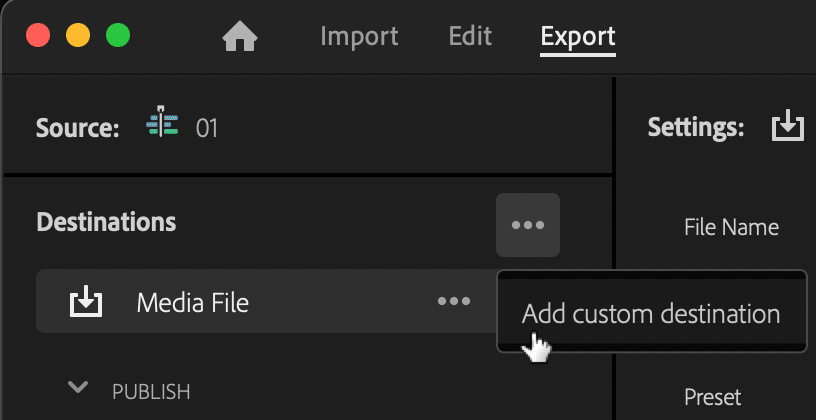The image size is (816, 420).
Task: Collapse the PUBLISH section chevron
Action: click(x=78, y=387)
